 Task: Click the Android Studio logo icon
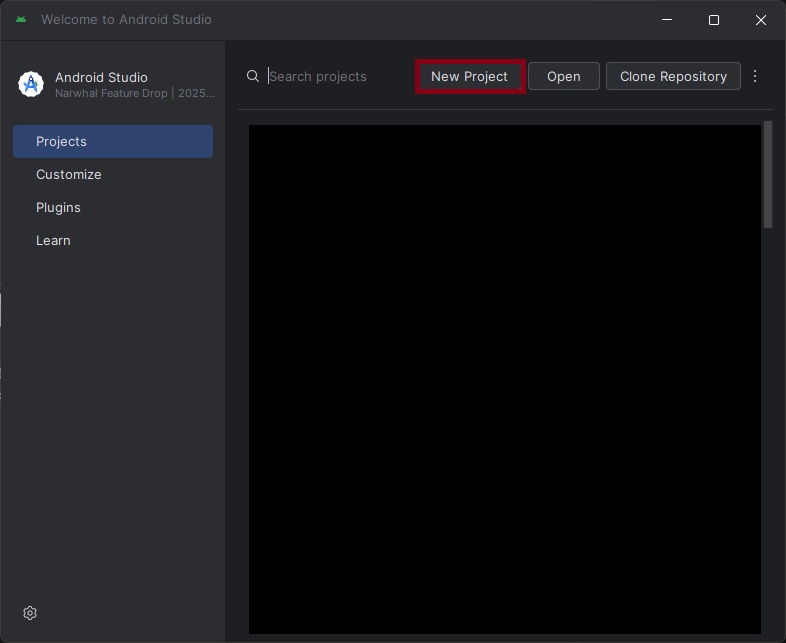coord(31,84)
